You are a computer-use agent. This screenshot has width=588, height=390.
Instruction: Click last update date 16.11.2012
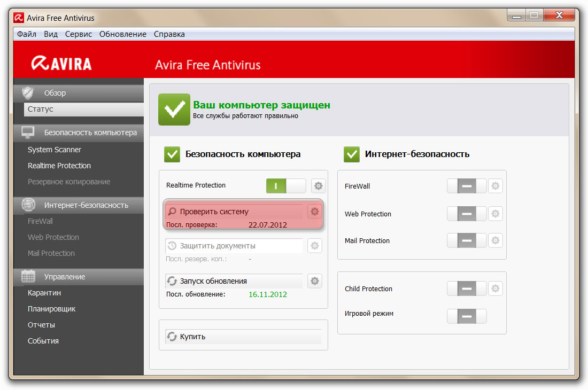coord(267,294)
